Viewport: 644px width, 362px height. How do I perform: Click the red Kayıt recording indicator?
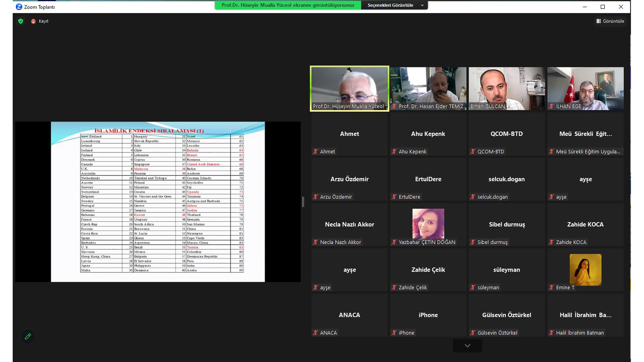click(33, 21)
